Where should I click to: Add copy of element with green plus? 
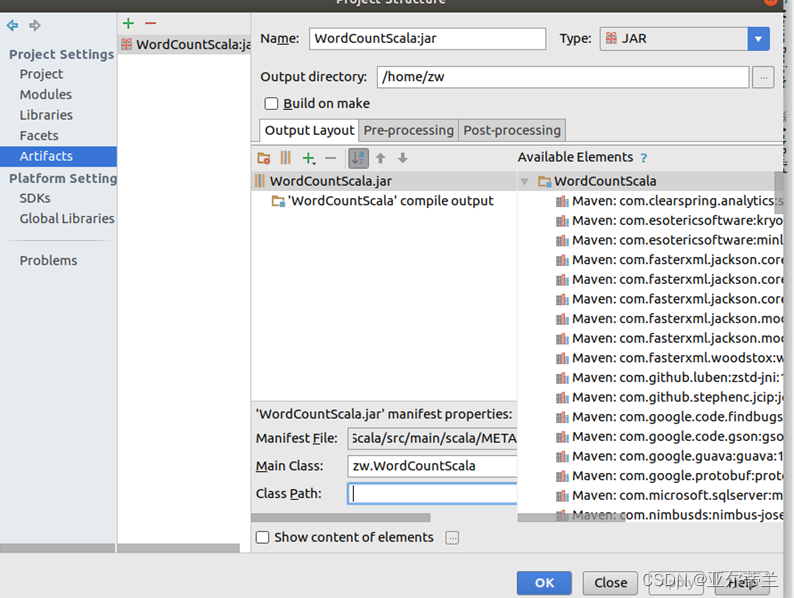click(308, 158)
